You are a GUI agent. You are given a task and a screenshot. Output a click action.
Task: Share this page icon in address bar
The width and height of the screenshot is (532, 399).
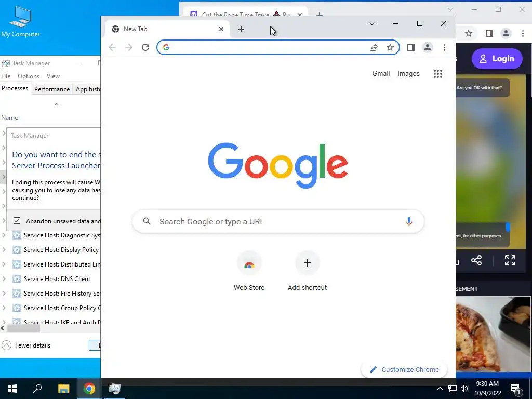point(374,47)
